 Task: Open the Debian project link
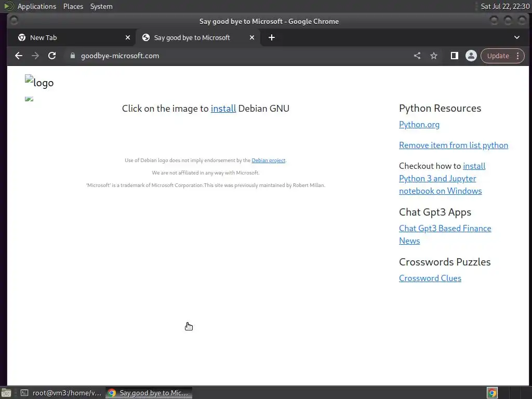tap(269, 160)
